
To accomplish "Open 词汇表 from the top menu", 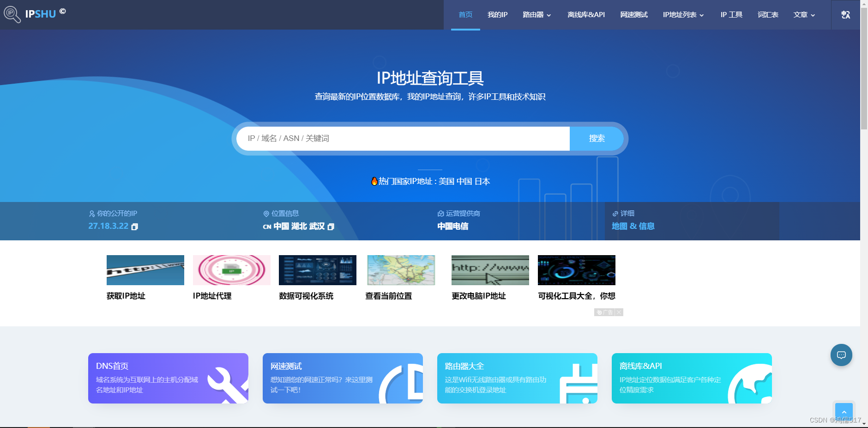I will click(768, 14).
